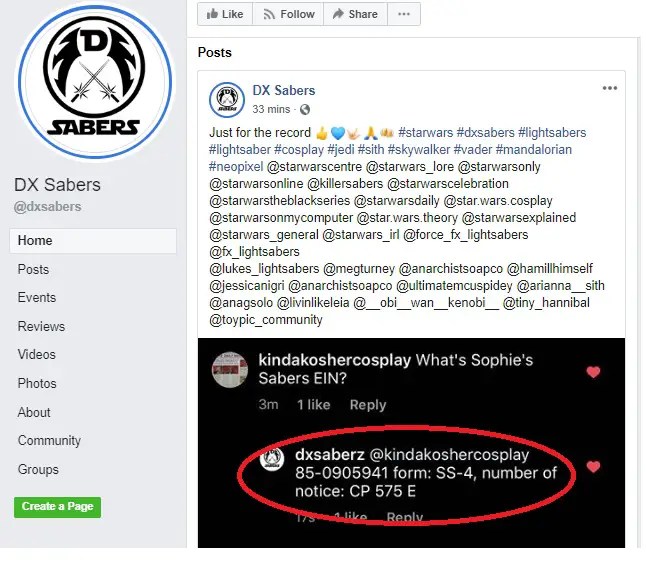This screenshot has height=566, width=646.
Task: Go to the Reviews section
Action: point(41,326)
